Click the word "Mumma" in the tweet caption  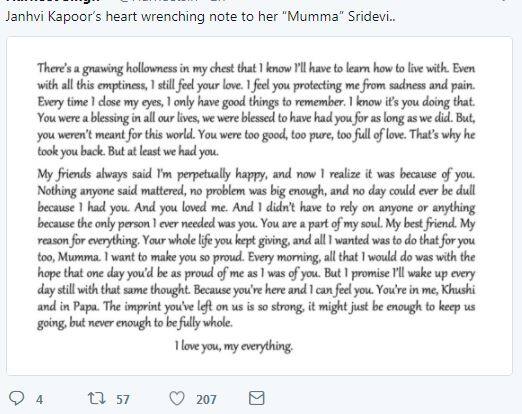coord(313,16)
